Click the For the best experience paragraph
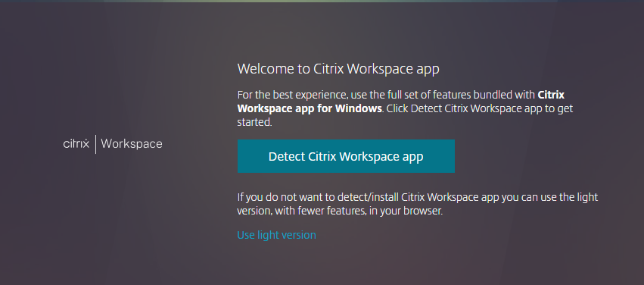The height and width of the screenshot is (285, 644). (405, 108)
